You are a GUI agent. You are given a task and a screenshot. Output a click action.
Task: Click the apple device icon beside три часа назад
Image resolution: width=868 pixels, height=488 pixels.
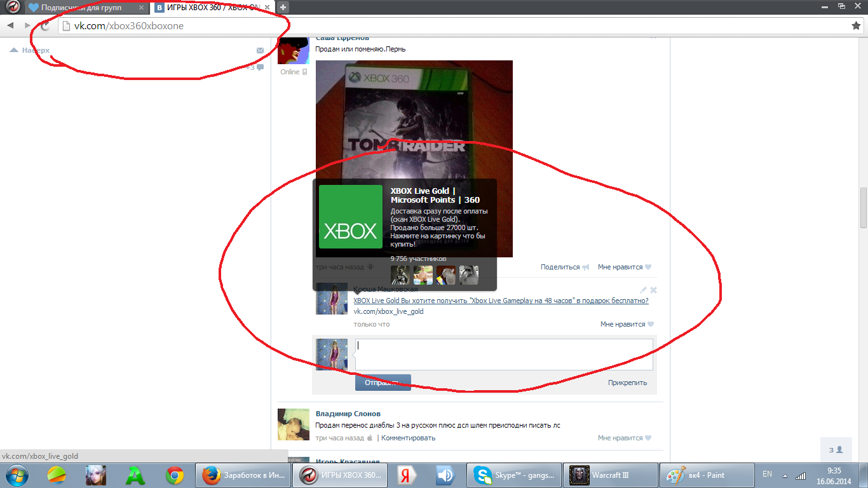tap(370, 438)
